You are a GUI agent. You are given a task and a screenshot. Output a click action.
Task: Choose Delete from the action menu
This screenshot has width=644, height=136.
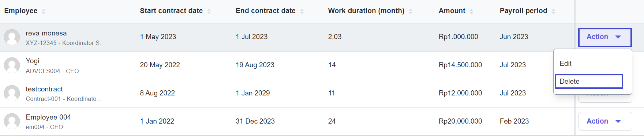tap(589, 81)
